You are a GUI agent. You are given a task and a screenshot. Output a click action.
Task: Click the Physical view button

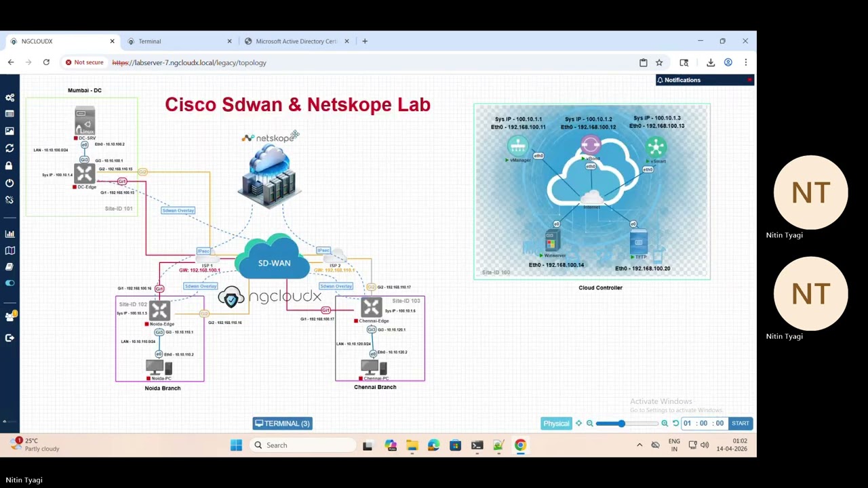[556, 424]
